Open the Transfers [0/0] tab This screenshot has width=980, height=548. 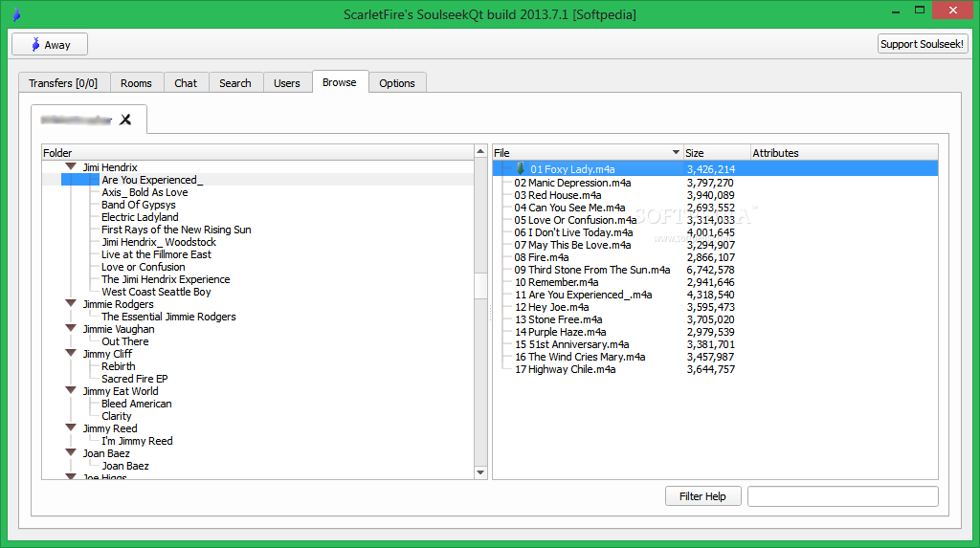[x=63, y=83]
